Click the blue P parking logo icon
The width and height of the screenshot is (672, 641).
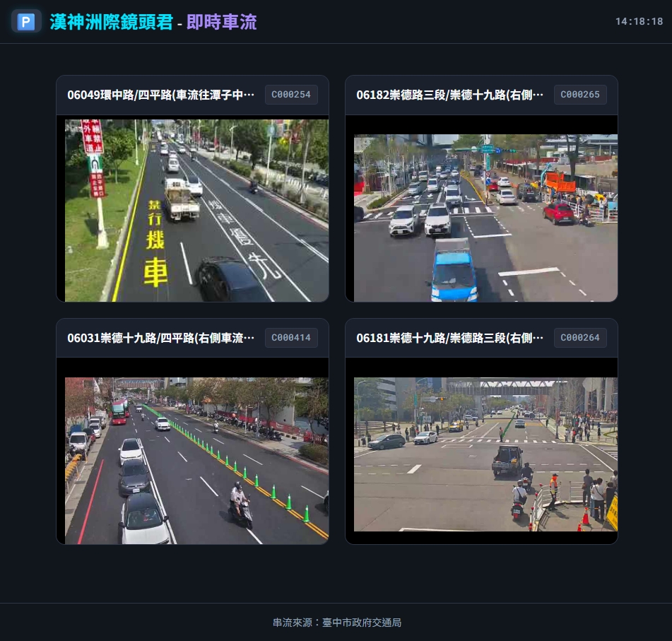(x=26, y=22)
